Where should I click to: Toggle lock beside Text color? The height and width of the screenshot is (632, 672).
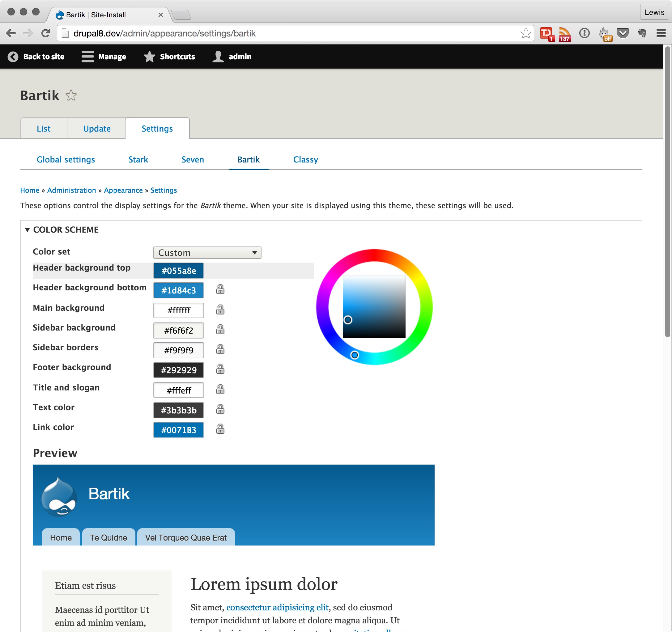pyautogui.click(x=220, y=409)
